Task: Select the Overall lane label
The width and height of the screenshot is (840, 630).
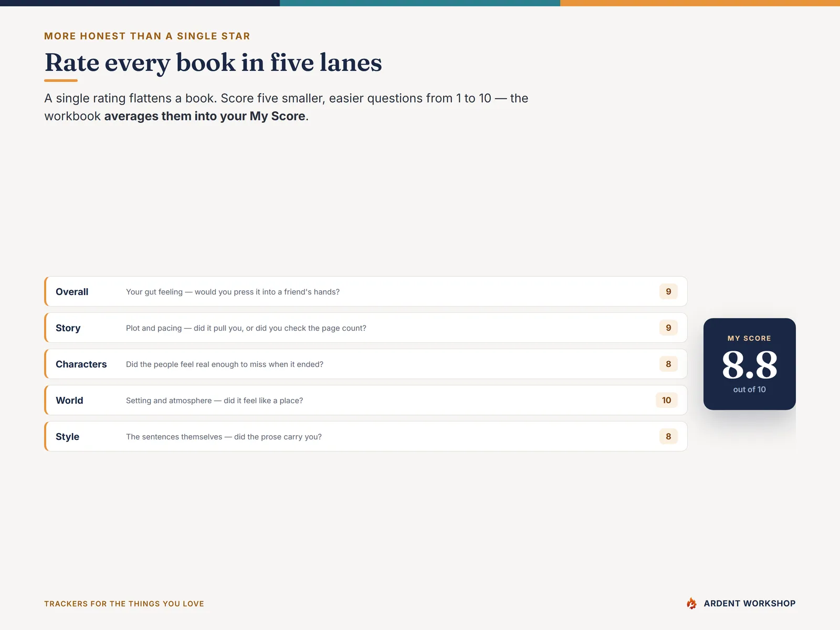Action: 72,292
